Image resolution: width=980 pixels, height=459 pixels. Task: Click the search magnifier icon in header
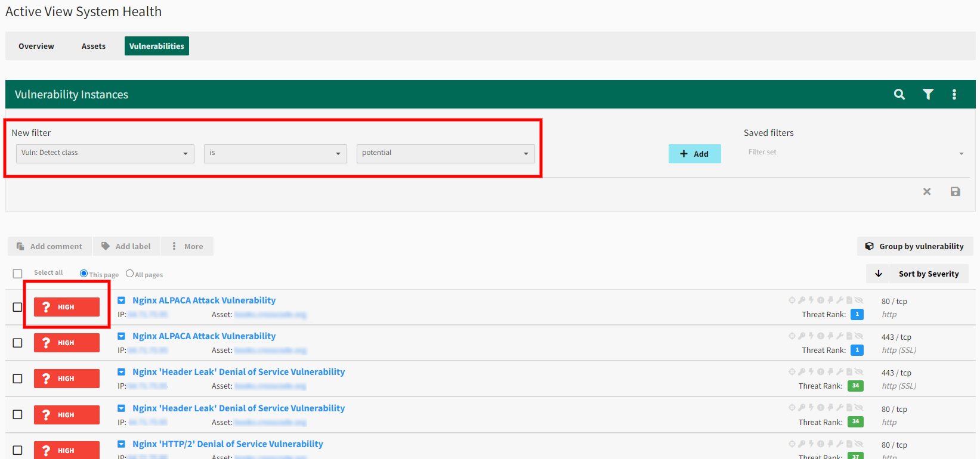coord(899,94)
